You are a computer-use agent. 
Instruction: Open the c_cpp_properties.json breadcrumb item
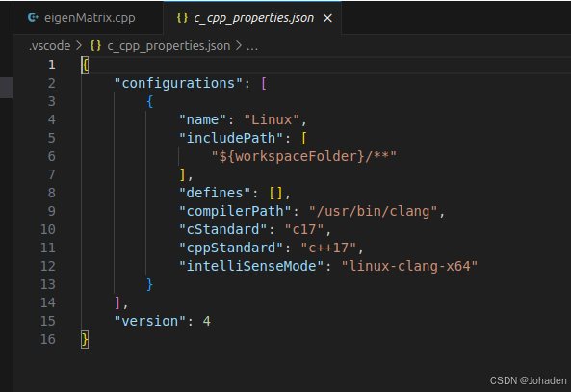coord(169,46)
